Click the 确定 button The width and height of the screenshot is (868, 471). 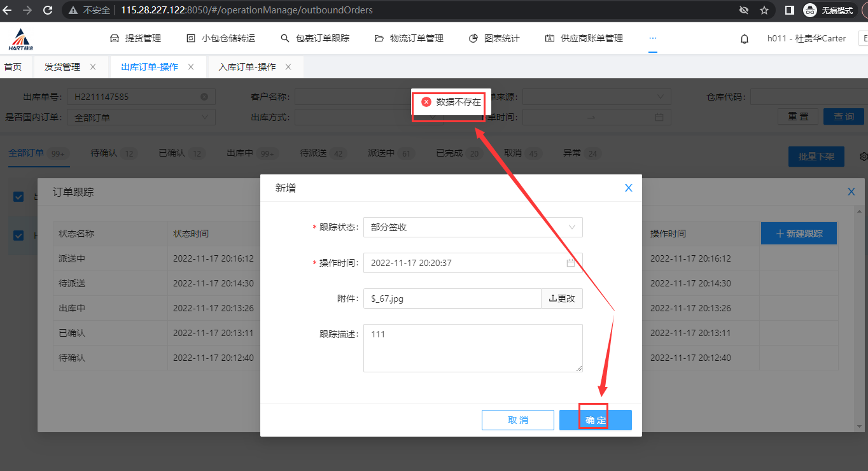pyautogui.click(x=595, y=420)
